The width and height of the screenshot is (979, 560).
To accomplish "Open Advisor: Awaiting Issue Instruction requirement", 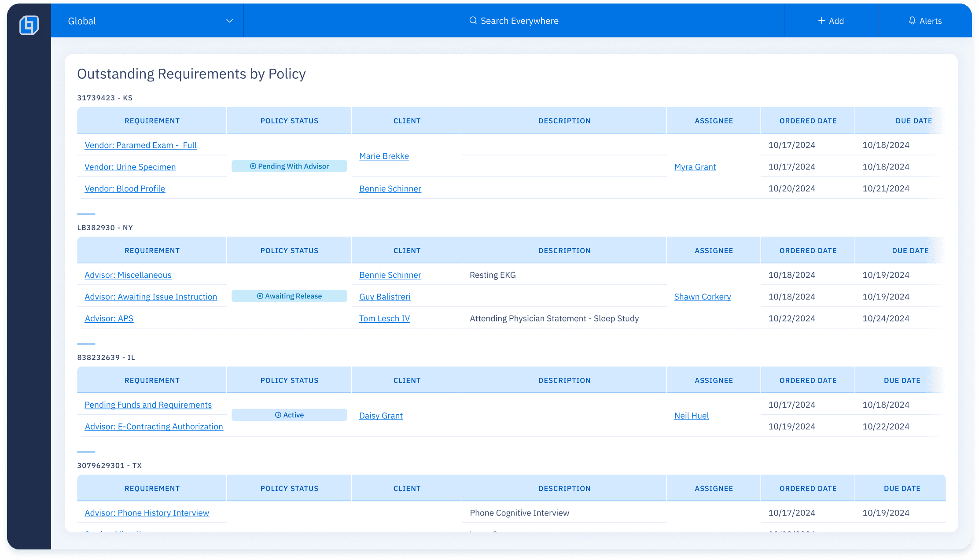I will (x=151, y=297).
